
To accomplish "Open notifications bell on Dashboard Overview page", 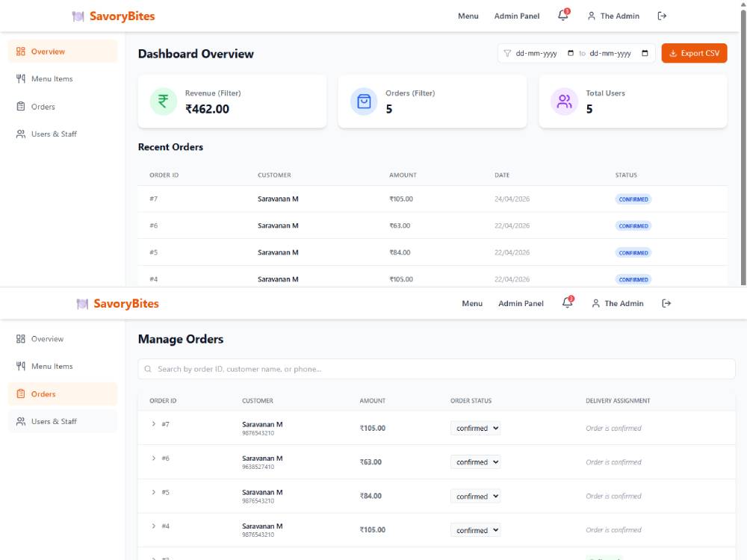I will tap(563, 15).
